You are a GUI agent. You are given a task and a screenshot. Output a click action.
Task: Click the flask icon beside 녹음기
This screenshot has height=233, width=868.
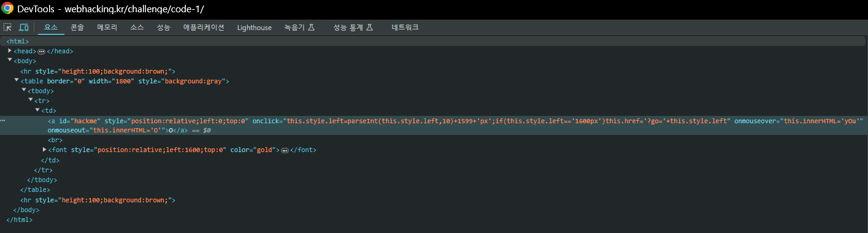click(x=311, y=28)
